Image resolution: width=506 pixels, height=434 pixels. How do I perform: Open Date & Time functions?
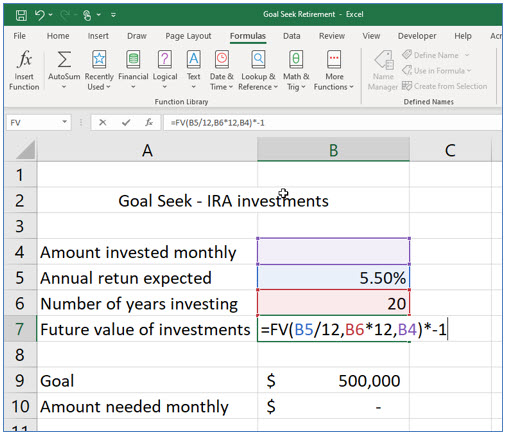(222, 70)
